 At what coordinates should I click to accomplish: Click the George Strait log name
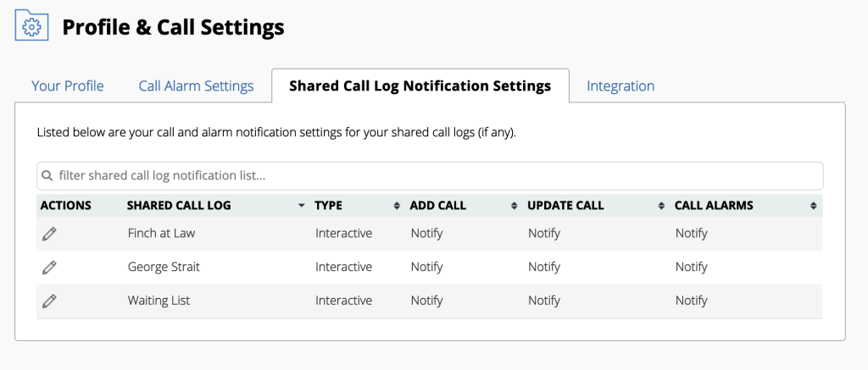(x=164, y=268)
